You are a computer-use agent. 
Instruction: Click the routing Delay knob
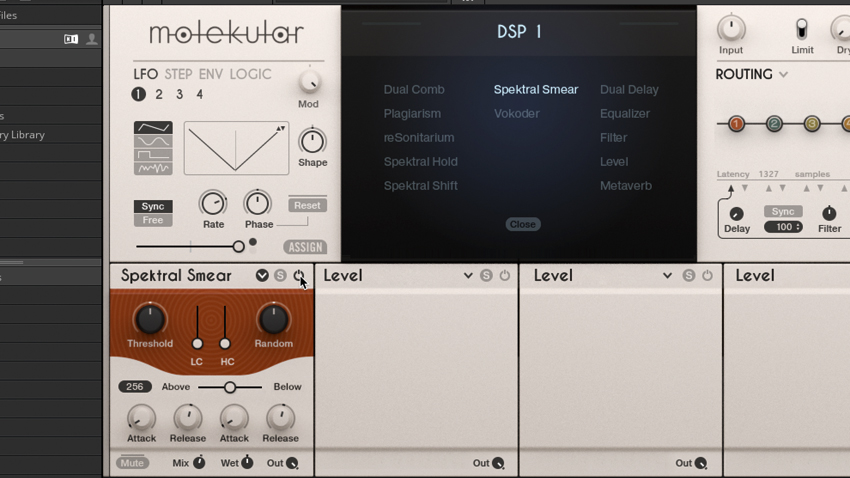tap(736, 214)
